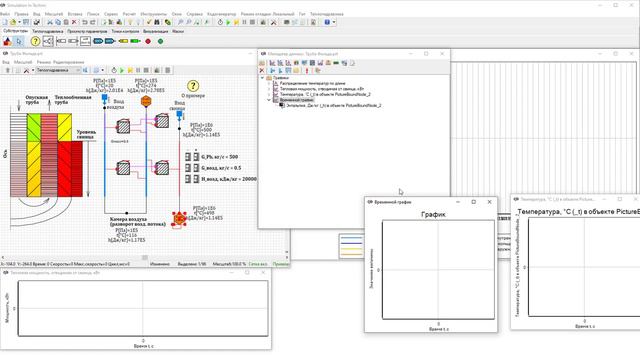
Task: Click the horizontal scrollbar thumb of the schematic
Action: pyautogui.click(x=144, y=257)
